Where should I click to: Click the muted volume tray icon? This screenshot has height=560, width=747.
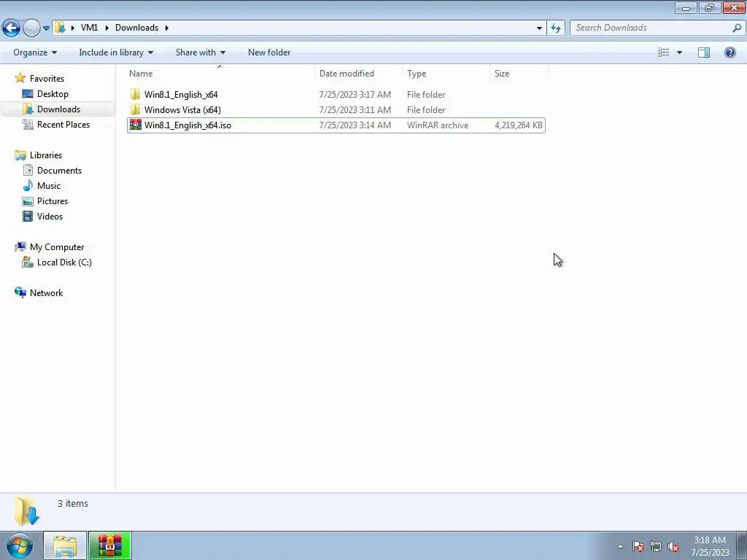673,546
